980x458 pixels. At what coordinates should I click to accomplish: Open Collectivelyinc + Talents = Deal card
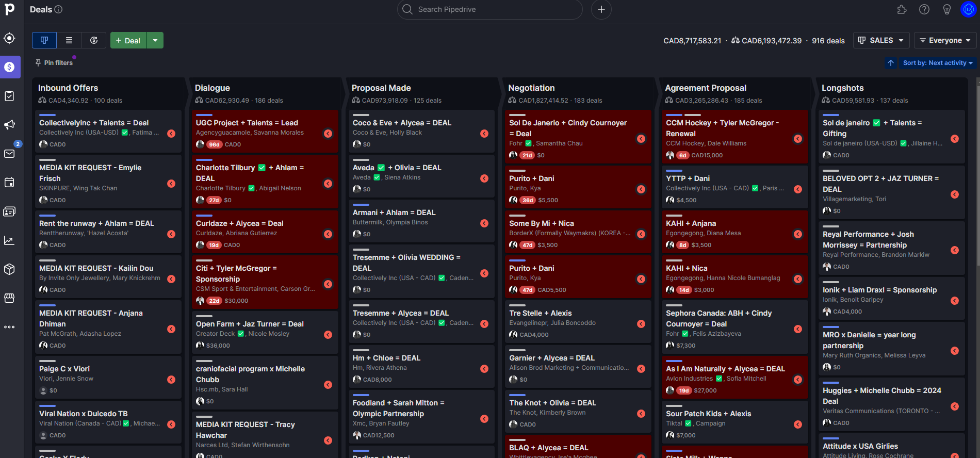point(108,131)
